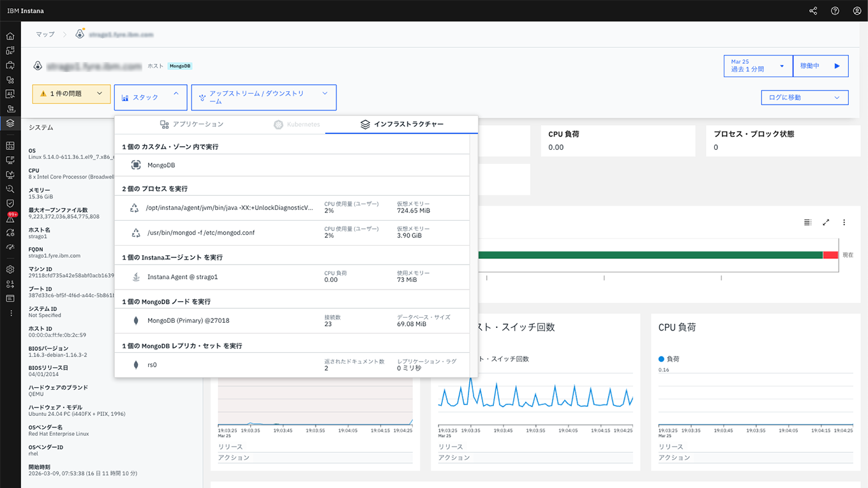Viewport: 868px width, 488px height.
Task: Open the user profile icon
Action: (857, 11)
